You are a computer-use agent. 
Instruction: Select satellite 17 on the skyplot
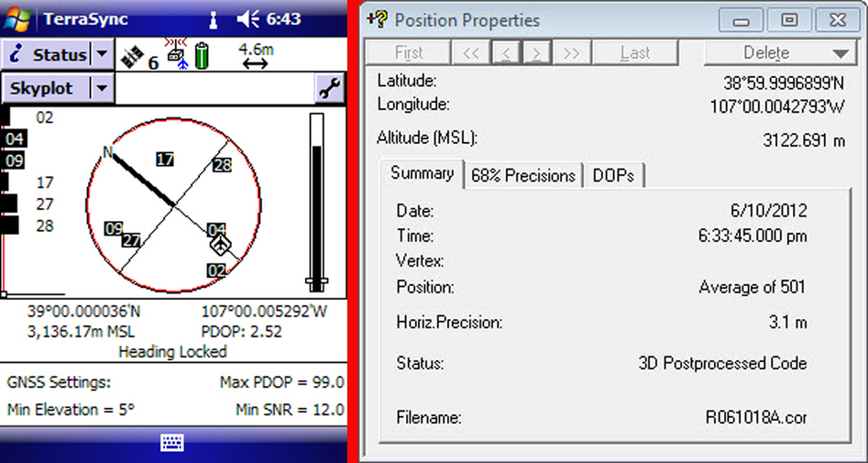165,160
